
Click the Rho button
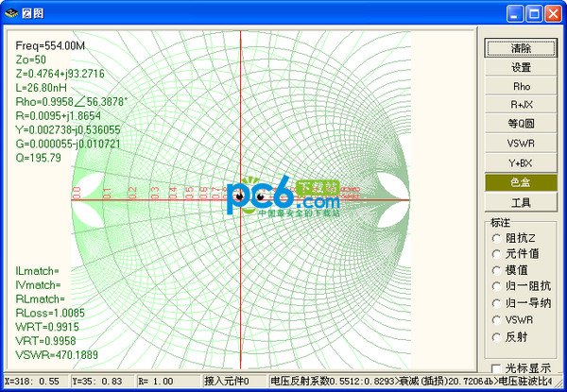521,86
